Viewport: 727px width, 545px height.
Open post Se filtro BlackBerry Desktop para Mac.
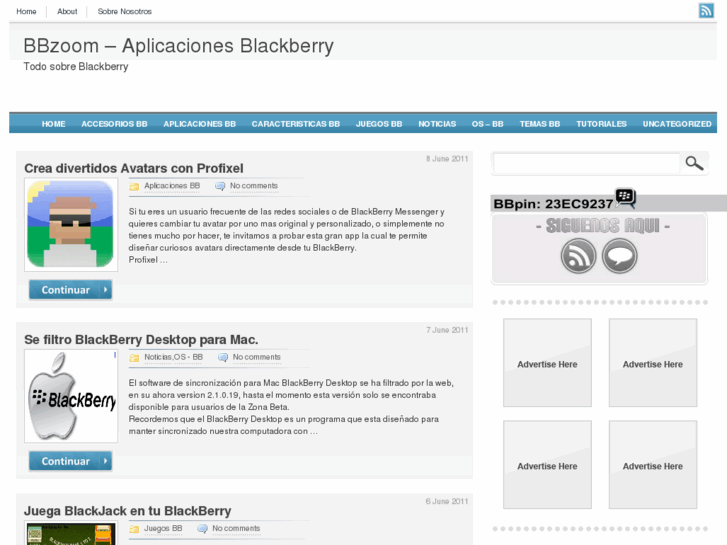click(x=141, y=340)
